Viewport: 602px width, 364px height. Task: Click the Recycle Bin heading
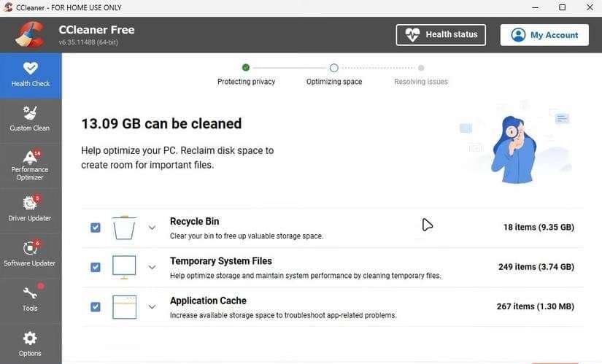point(194,222)
